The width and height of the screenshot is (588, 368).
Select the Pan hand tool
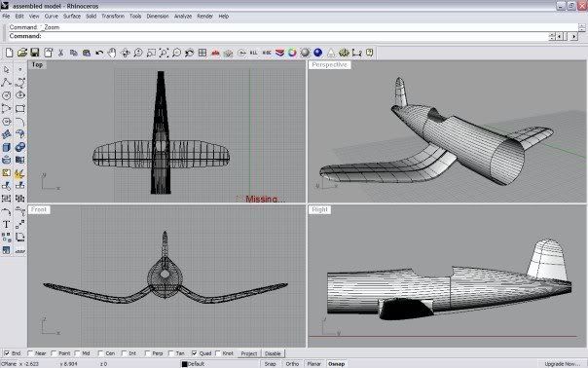tap(112, 53)
